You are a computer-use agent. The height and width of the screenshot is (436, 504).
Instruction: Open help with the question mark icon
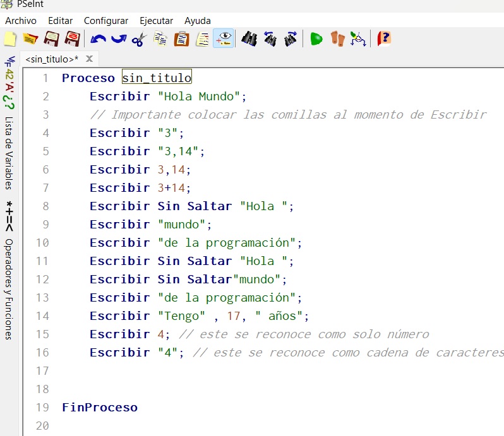click(384, 39)
